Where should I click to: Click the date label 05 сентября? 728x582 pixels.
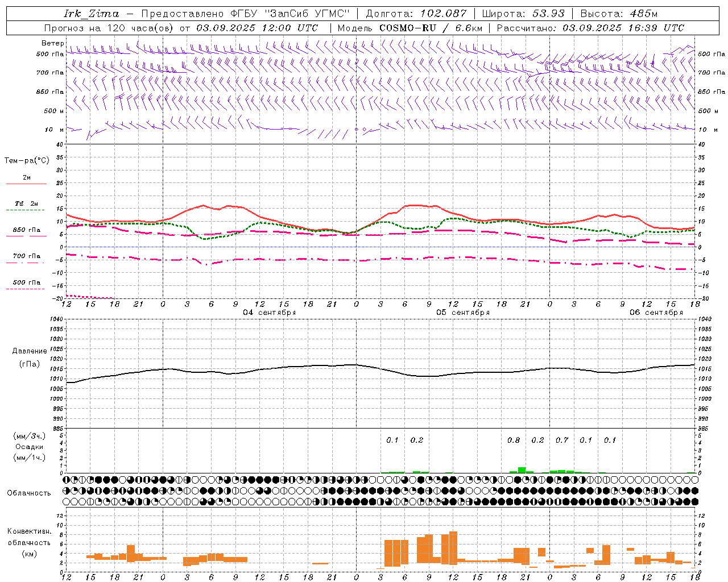tap(463, 313)
